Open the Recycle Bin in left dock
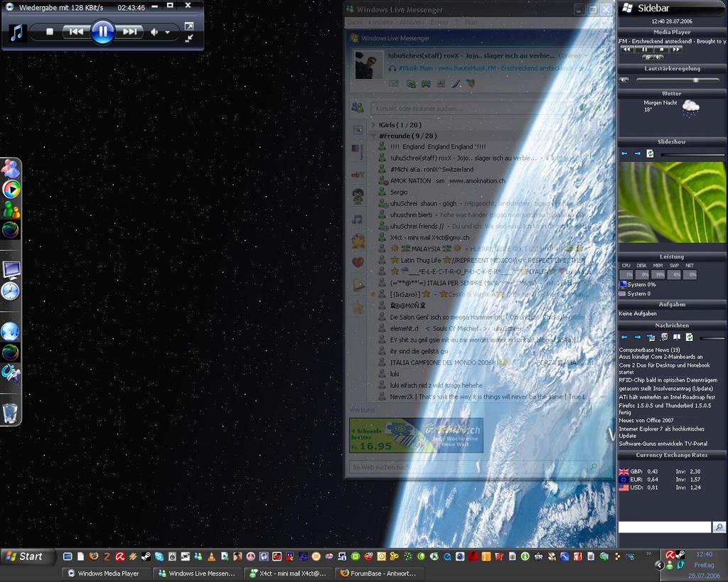The image size is (728, 582). coord(10,413)
